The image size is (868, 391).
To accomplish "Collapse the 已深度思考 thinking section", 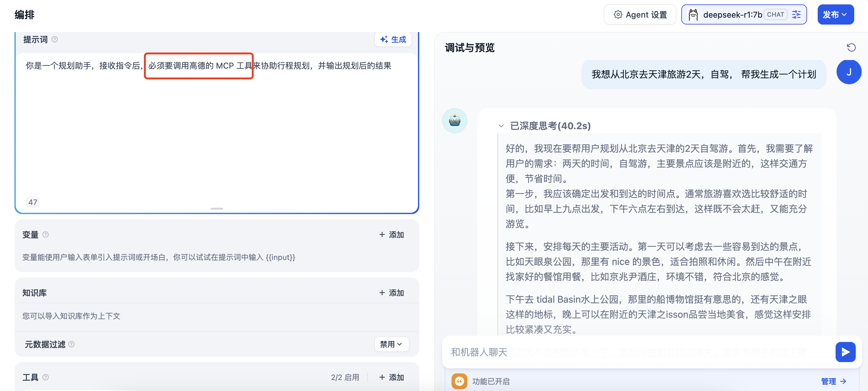I will [501, 126].
